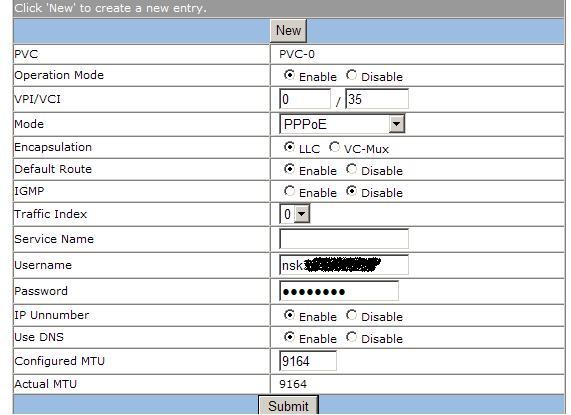Choose LLC encapsulation

coord(289,147)
